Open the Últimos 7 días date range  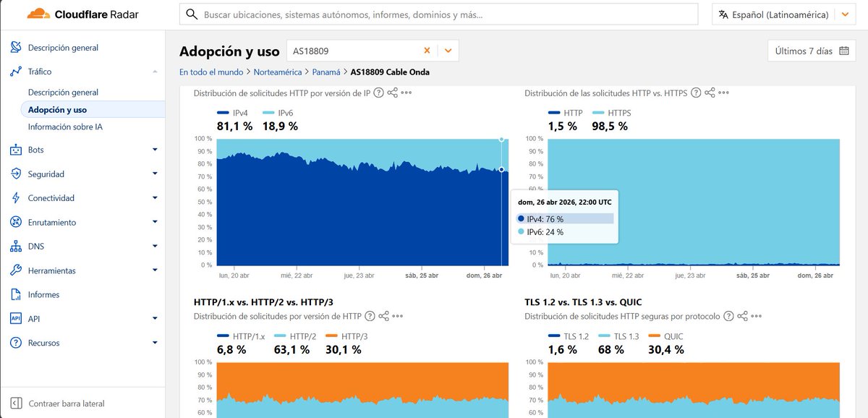tap(812, 51)
